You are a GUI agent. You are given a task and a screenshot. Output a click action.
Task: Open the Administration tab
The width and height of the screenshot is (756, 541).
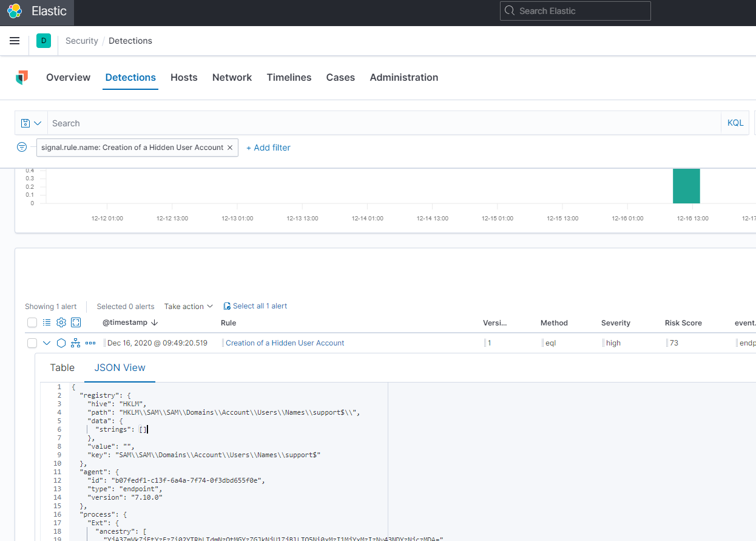[x=403, y=77]
